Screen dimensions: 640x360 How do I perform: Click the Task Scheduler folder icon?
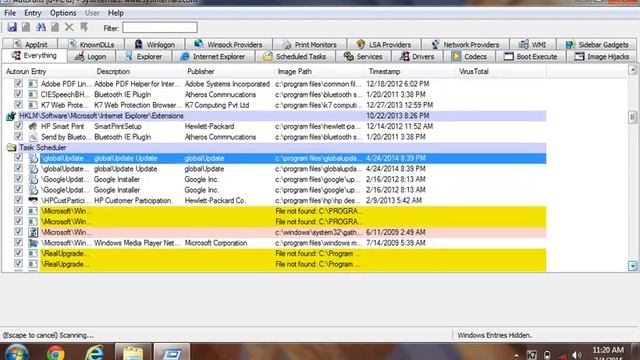(x=11, y=148)
